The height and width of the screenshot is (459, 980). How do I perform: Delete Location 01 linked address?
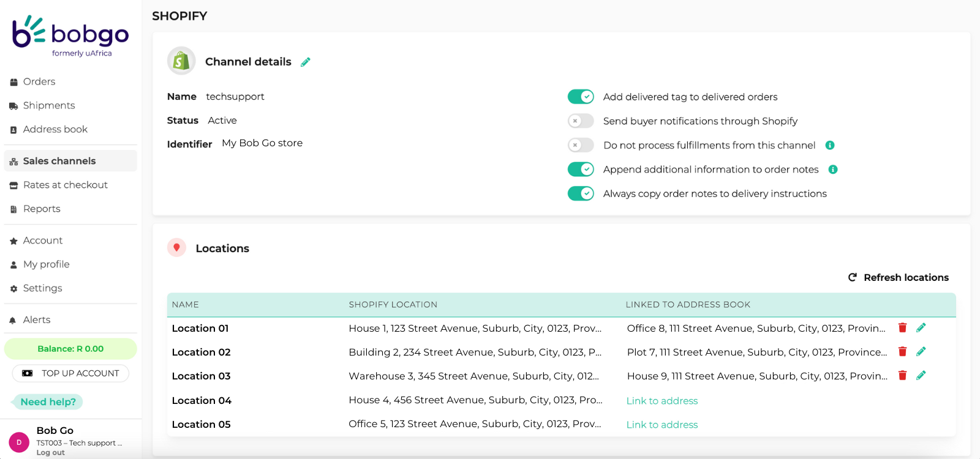[x=902, y=327]
